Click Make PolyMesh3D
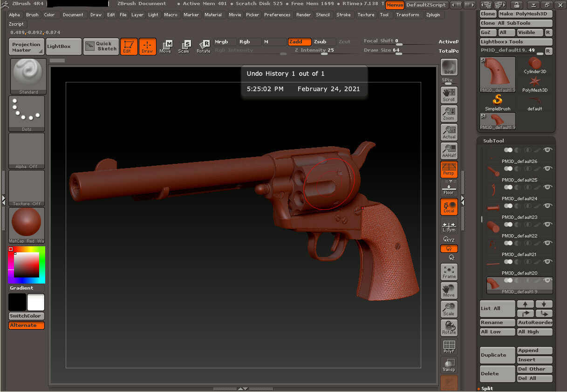567x392 pixels. [525, 14]
